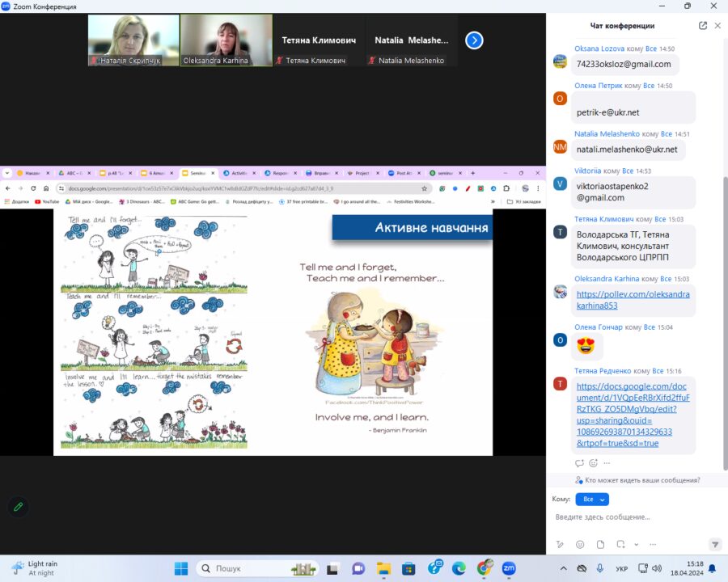
Task: Show next participants with the blue arrow
Action: (x=474, y=40)
